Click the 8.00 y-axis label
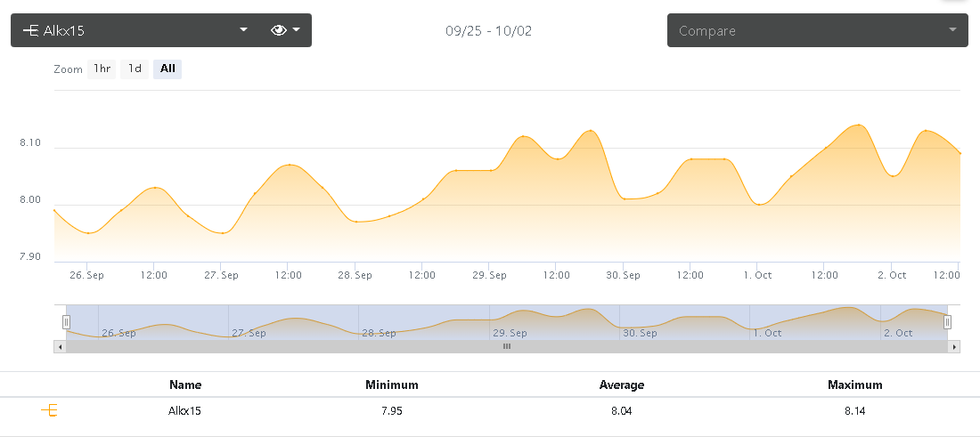The width and height of the screenshot is (980, 437). [30, 199]
